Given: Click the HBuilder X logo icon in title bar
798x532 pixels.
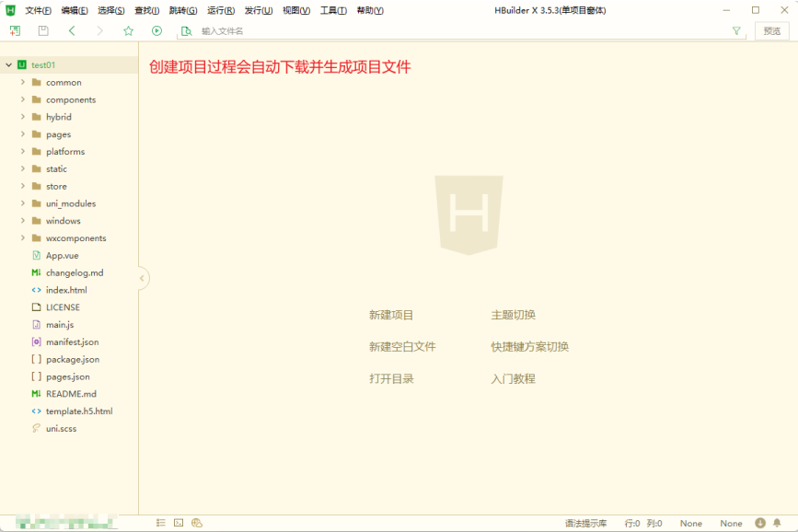Looking at the screenshot, I should [x=10, y=10].
